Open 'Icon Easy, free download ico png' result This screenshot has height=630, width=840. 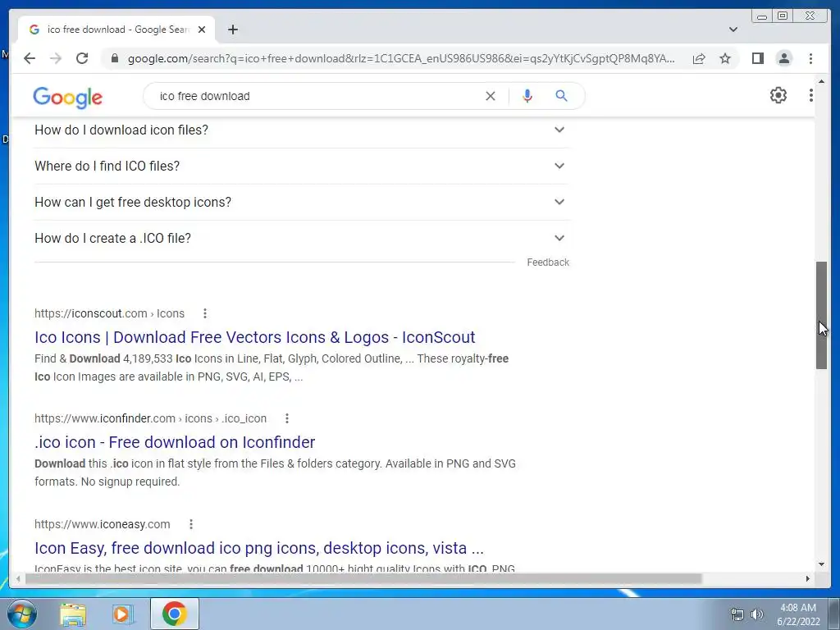tap(258, 548)
